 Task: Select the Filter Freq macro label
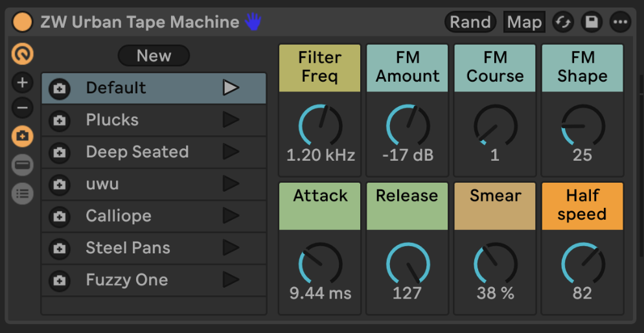click(x=320, y=68)
